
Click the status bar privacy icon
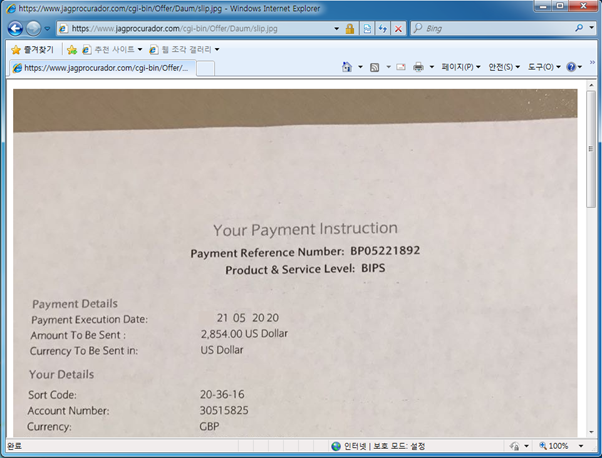tap(515, 446)
